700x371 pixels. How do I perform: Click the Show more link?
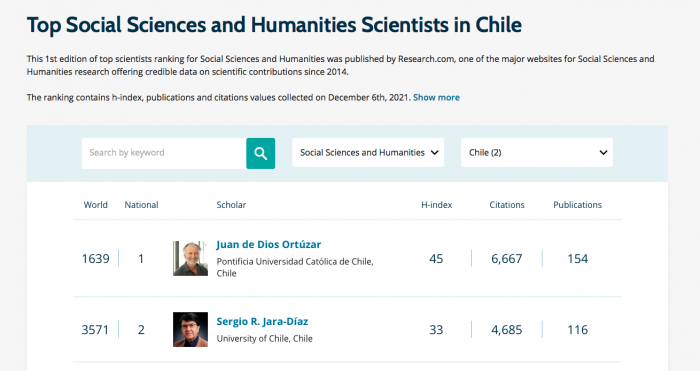pos(436,97)
